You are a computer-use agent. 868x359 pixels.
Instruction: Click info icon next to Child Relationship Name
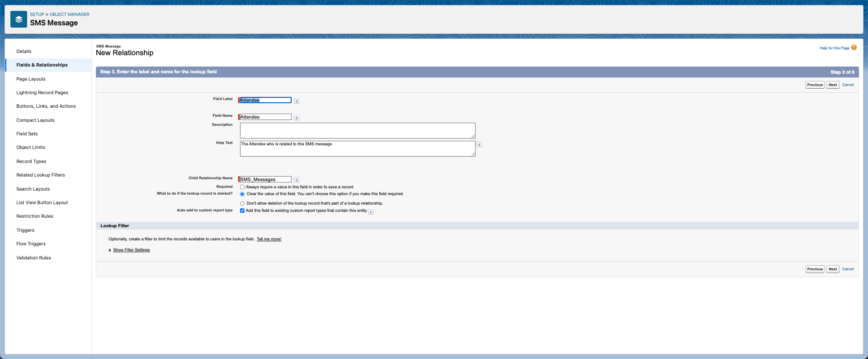297,180
